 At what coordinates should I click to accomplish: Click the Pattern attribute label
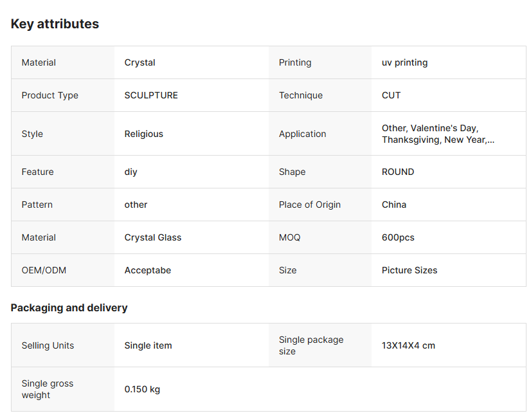coord(37,205)
